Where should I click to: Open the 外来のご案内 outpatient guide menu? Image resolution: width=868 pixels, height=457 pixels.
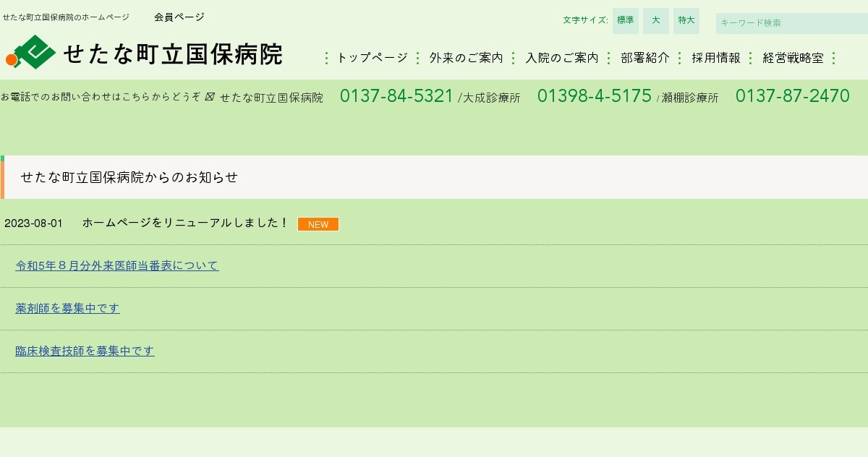pyautogui.click(x=466, y=57)
